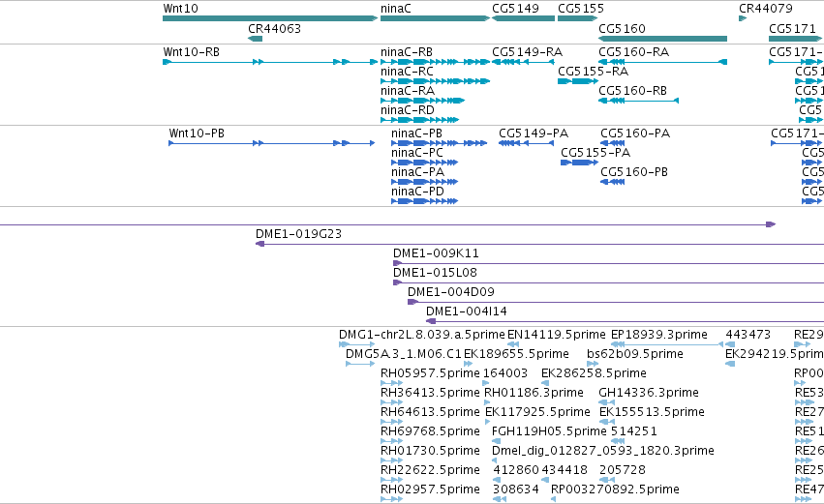Click EST DMG1-chr2L.8.039.a.5prime
This screenshot has height=504, width=824.
pos(357,344)
